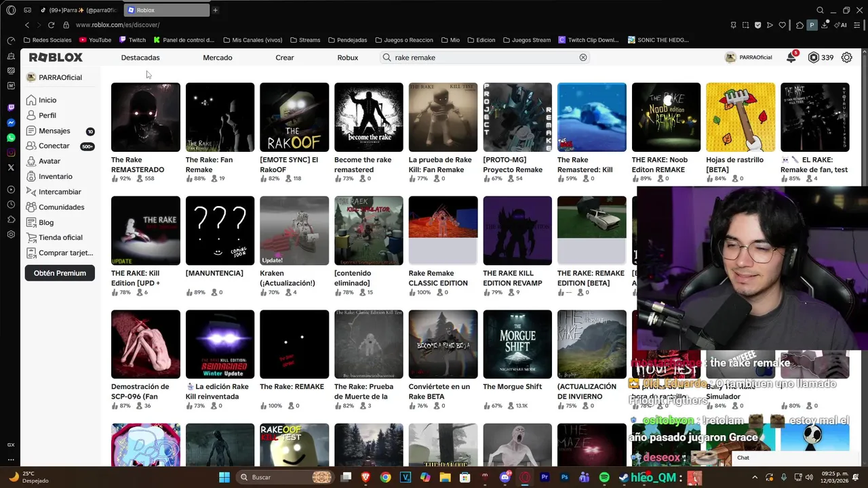Open the Discord icon in the taskbar
The height and width of the screenshot is (488, 868).
click(x=505, y=477)
